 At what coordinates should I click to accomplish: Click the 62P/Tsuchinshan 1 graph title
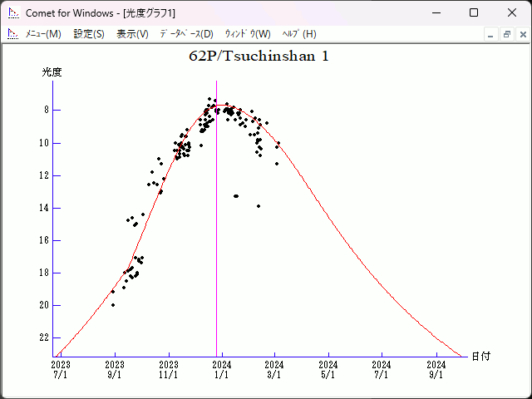click(259, 56)
